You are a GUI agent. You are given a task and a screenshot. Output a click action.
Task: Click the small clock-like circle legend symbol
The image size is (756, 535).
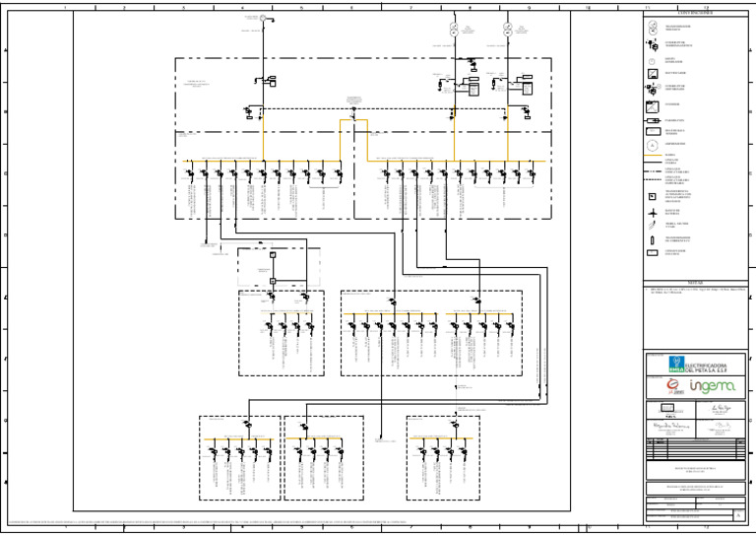point(652,61)
